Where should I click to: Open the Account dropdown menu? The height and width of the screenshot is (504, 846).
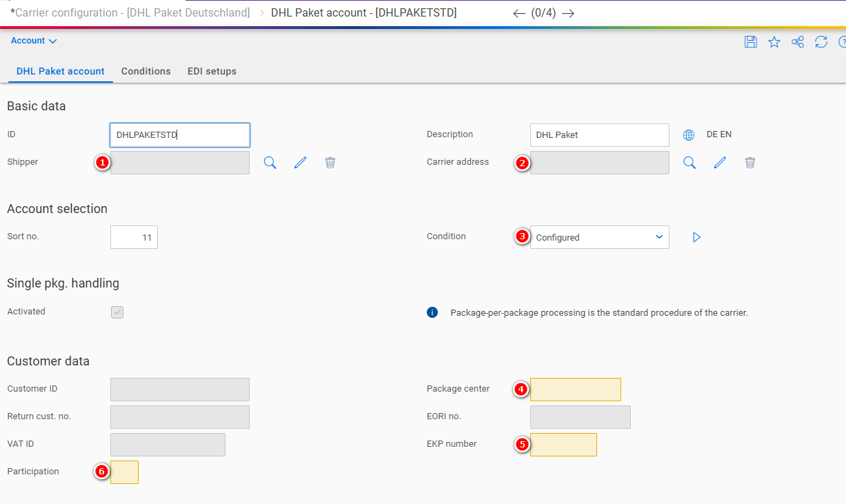pos(34,41)
